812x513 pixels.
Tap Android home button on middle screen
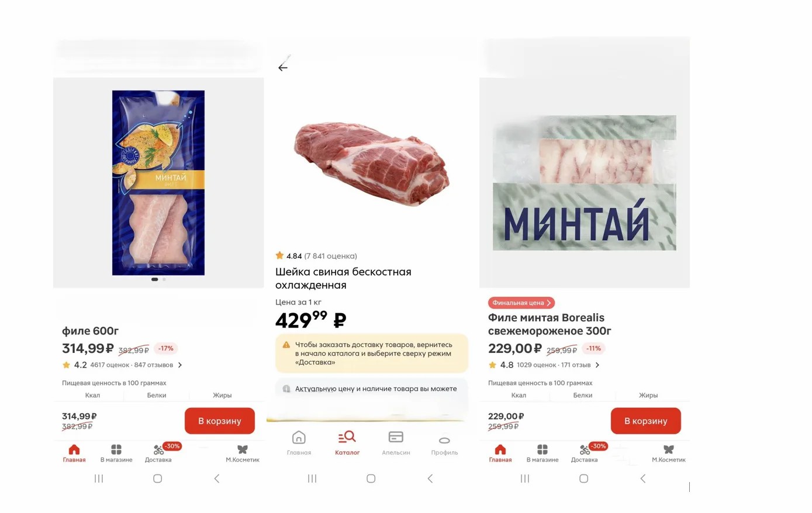(x=371, y=479)
